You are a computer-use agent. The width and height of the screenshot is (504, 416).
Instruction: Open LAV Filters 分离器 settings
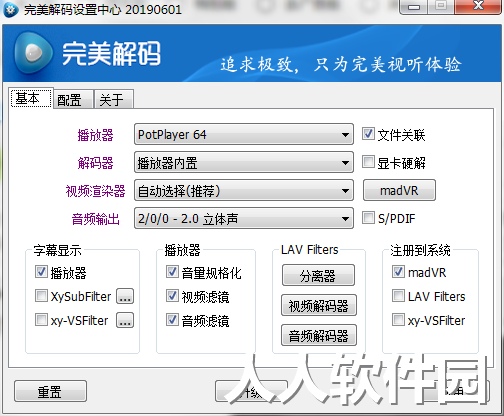click(318, 275)
